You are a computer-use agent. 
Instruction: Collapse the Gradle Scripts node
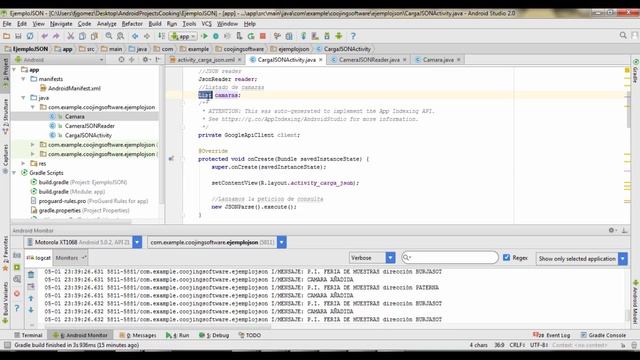coord(15,173)
